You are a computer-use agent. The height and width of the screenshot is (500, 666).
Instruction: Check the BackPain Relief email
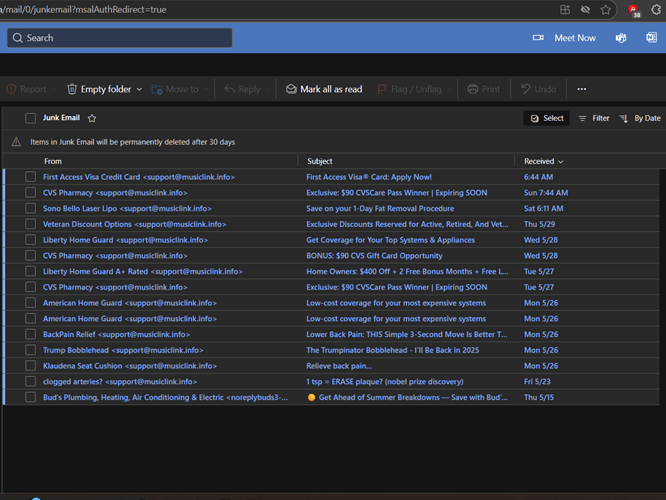point(30,334)
